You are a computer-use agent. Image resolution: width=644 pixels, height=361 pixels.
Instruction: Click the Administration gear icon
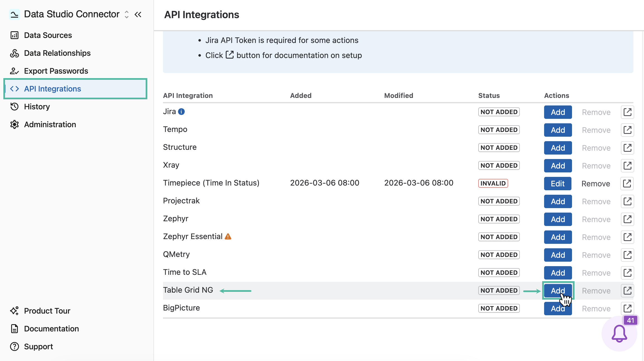pyautogui.click(x=15, y=124)
